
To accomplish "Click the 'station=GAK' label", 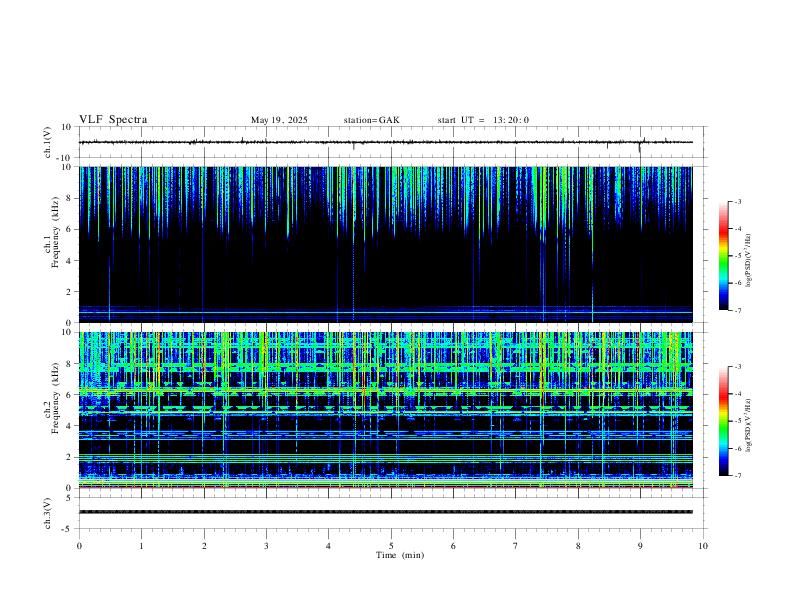I will (371, 120).
